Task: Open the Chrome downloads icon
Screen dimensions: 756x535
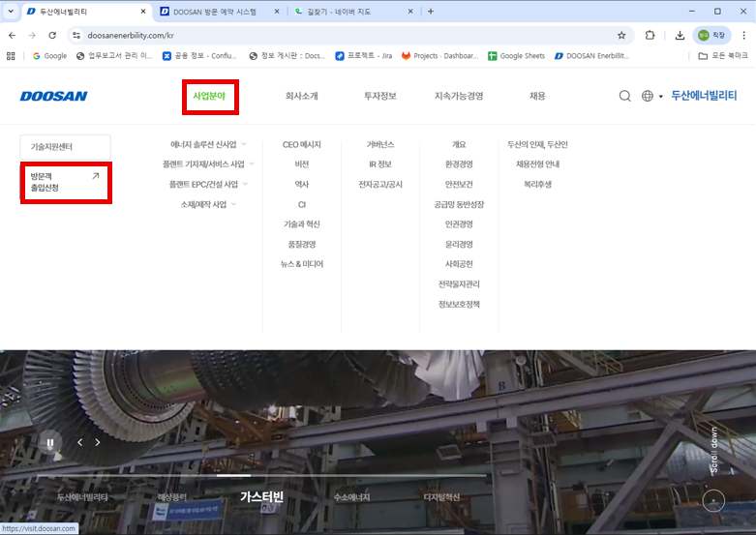Action: tap(680, 35)
